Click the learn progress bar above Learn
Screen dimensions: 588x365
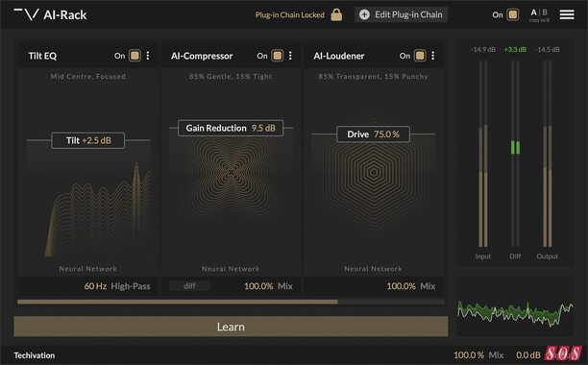tap(231, 302)
